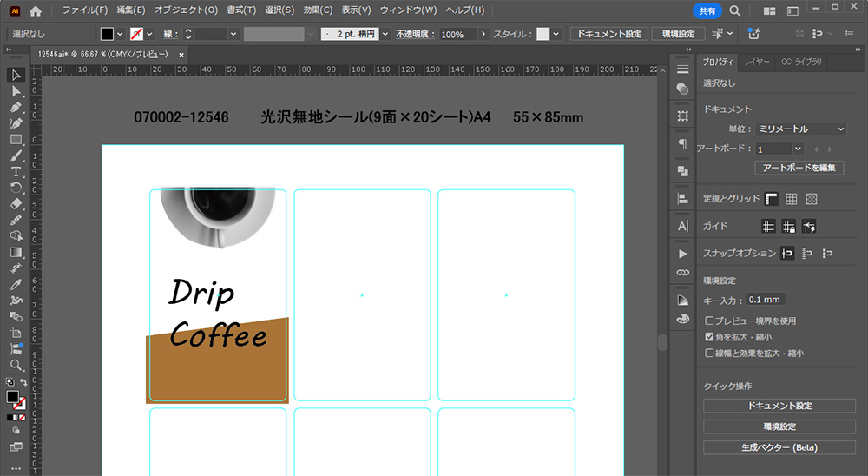Screen dimensions: 868x476
Task: Click the Home icon
Action: click(36, 10)
